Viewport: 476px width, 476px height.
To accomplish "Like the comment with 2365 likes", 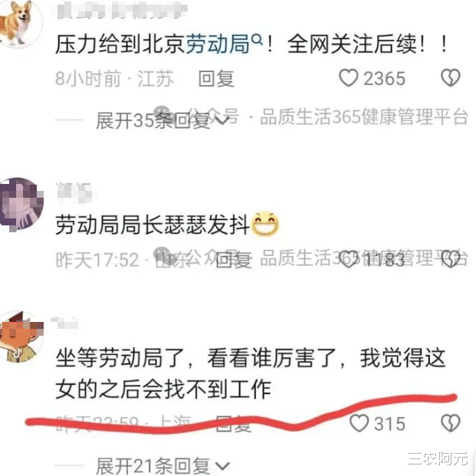I will 349,77.
